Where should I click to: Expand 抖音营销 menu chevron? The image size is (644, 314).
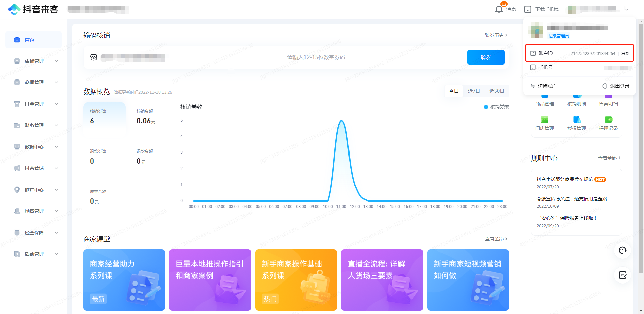click(x=56, y=168)
